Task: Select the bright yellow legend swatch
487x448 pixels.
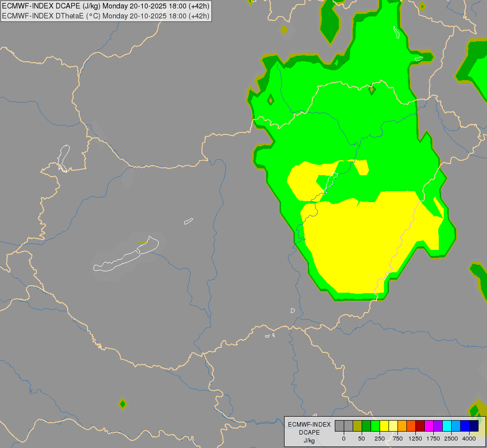Action: click(x=384, y=426)
